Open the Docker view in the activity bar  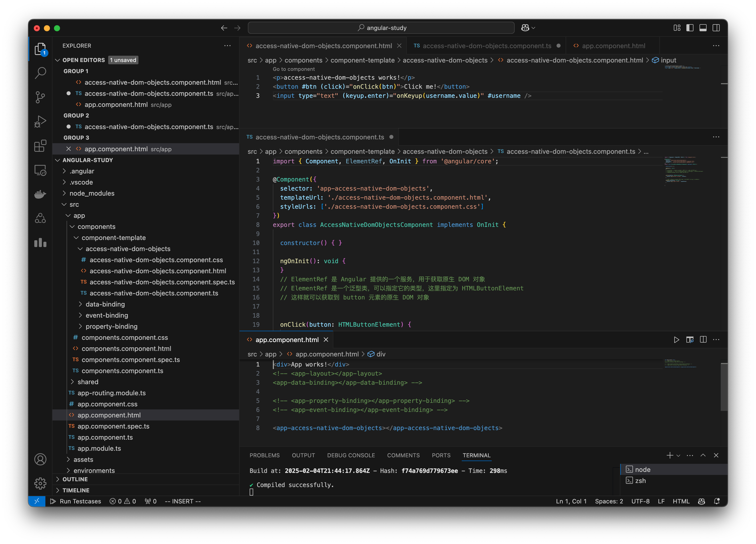40,194
